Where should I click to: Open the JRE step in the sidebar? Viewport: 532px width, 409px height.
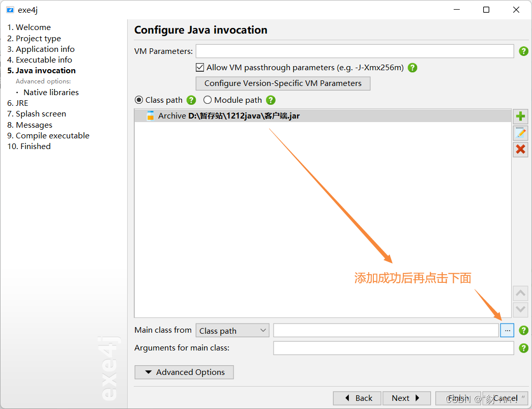[x=21, y=103]
